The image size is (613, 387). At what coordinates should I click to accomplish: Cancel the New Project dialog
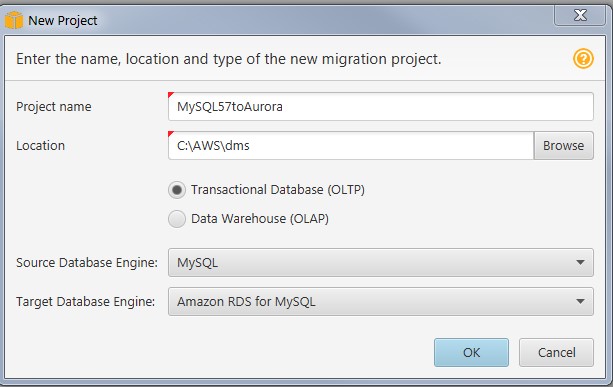point(556,353)
